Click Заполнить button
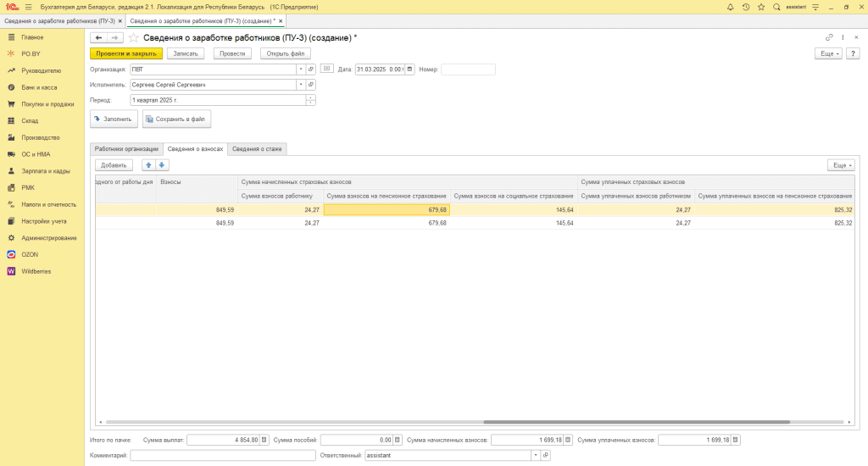Image resolution: width=868 pixels, height=466 pixels. pos(114,119)
